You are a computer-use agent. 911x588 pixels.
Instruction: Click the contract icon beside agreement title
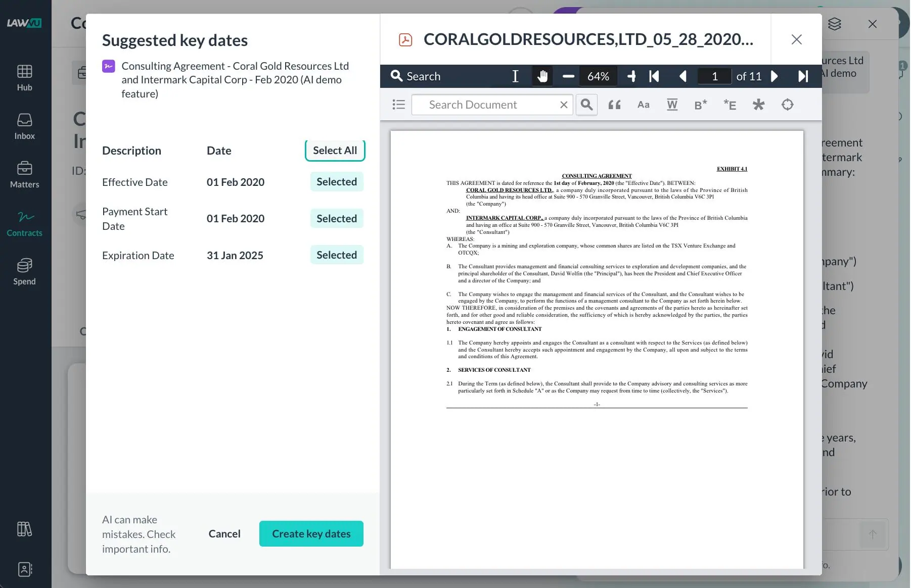click(x=109, y=66)
